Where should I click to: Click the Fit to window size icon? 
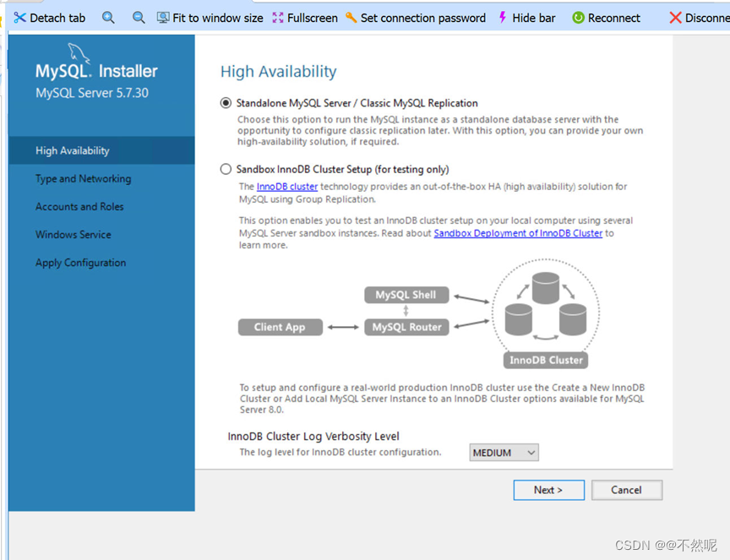point(163,18)
